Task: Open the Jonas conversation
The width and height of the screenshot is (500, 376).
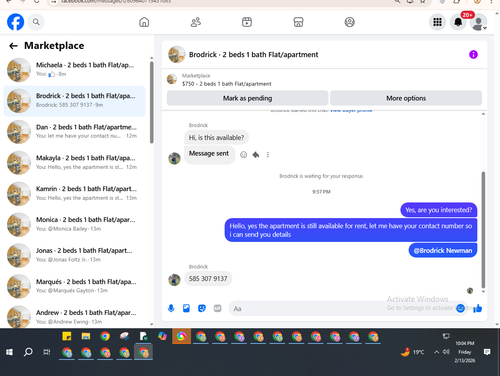Action: (74, 255)
